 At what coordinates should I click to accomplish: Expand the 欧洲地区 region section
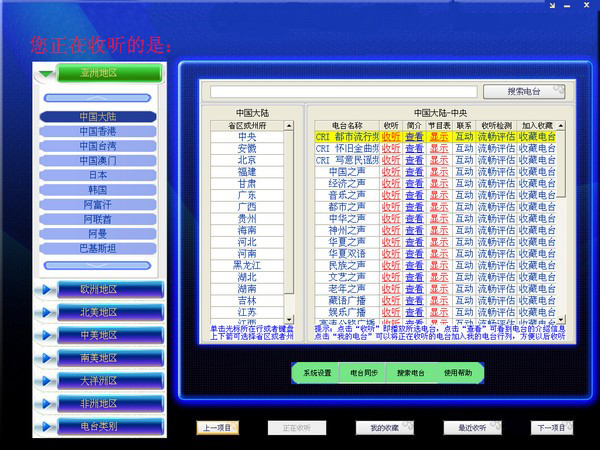(x=98, y=290)
